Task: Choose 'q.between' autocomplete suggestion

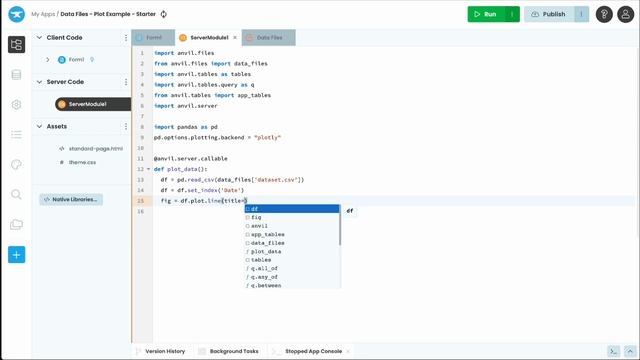Action: [292, 285]
